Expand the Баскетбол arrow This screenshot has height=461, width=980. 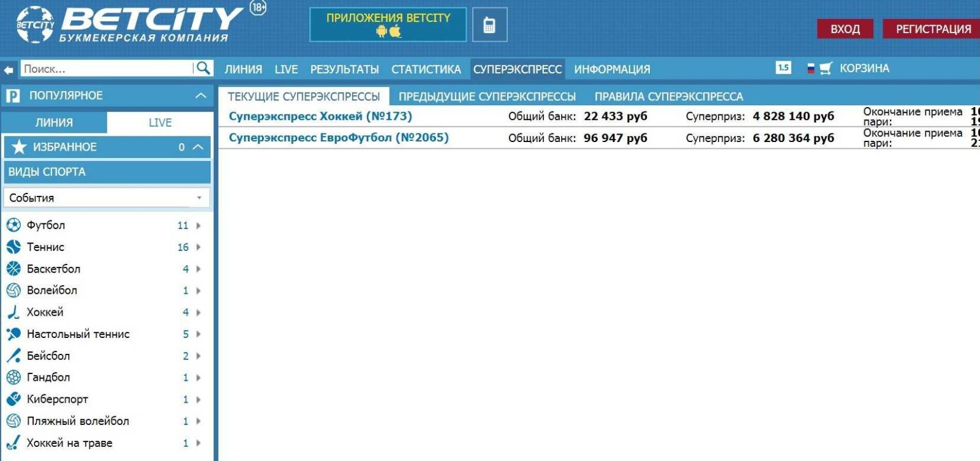[x=198, y=269]
